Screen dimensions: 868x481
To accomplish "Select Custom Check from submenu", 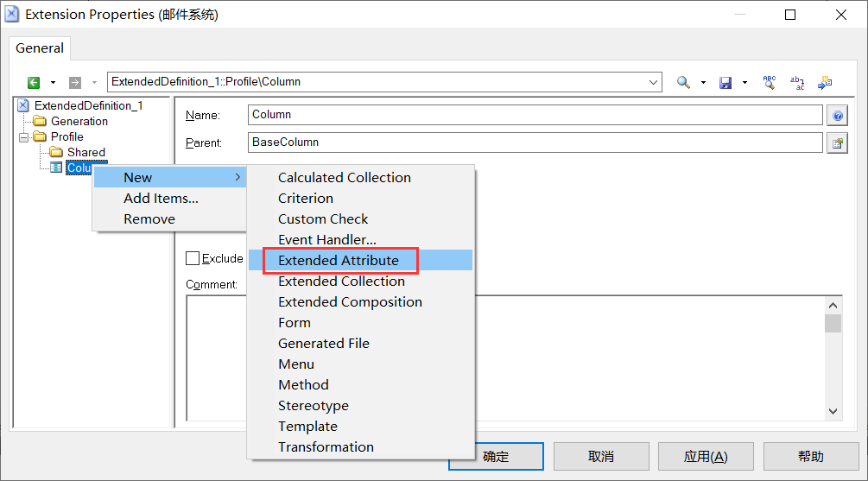I will point(360,219).
